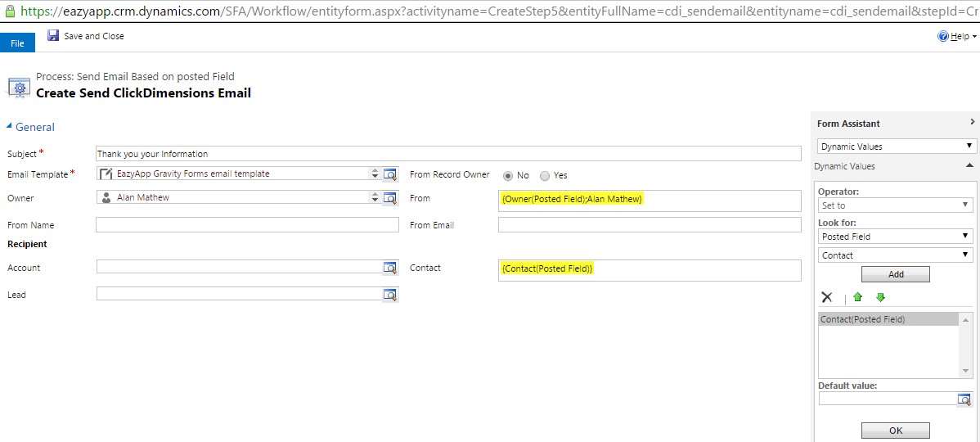Click the Contact field with Contact(Posted Field)
The height and width of the screenshot is (442, 980).
(650, 271)
